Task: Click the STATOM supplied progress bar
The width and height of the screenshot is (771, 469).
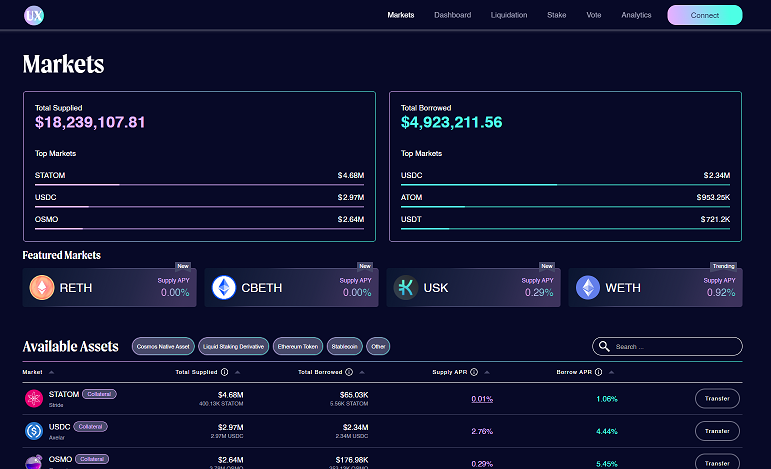Action: (x=199, y=185)
